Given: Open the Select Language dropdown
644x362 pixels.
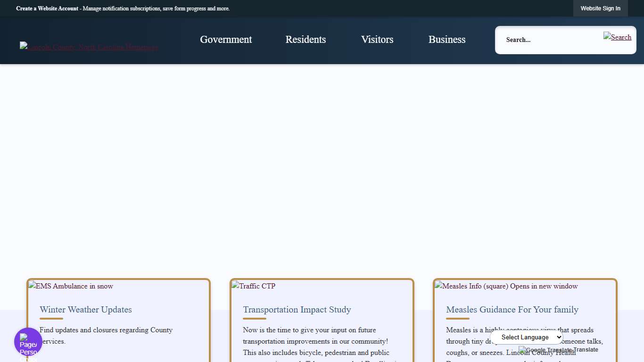Looking at the screenshot, I should coord(527,337).
